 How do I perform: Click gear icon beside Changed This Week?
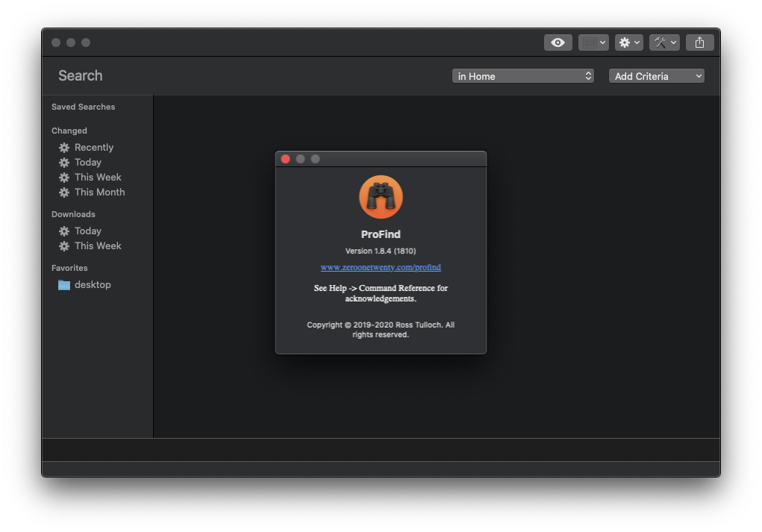[x=64, y=178]
